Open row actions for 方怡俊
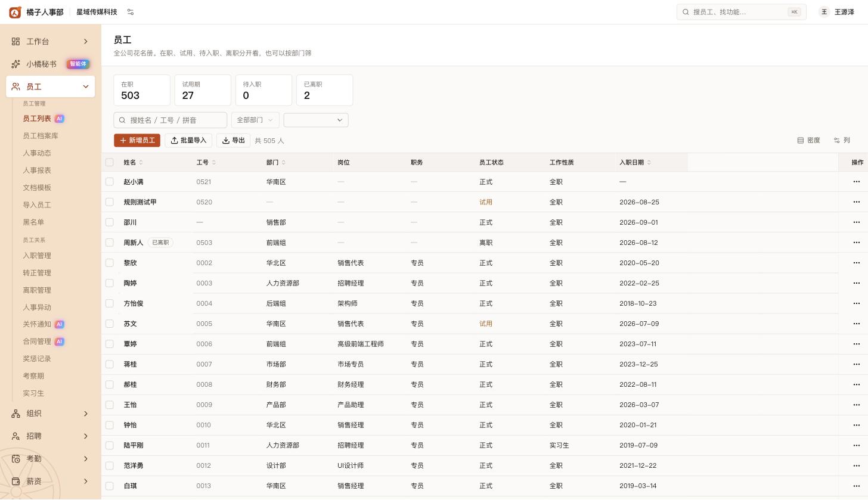 (x=857, y=303)
